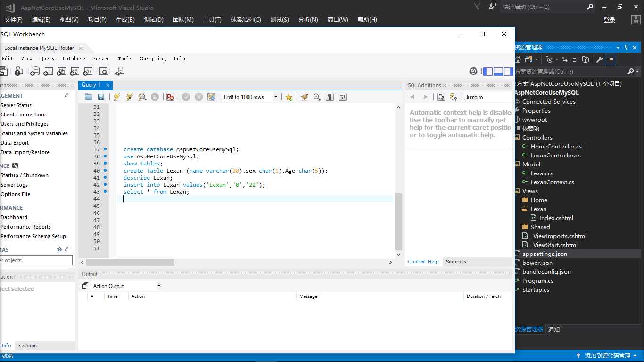Execute the SQL script with the lightning icon
Image resolution: width=644 pixels, height=362 pixels.
pyautogui.click(x=117, y=97)
